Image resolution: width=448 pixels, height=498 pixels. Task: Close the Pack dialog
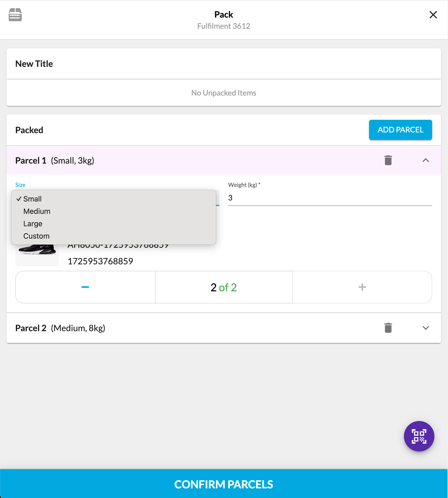click(x=433, y=15)
